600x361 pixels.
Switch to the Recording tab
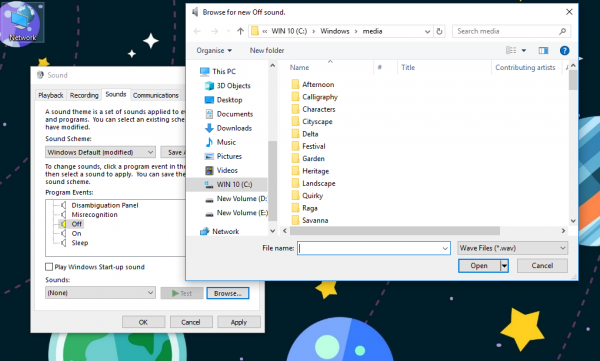click(x=84, y=95)
